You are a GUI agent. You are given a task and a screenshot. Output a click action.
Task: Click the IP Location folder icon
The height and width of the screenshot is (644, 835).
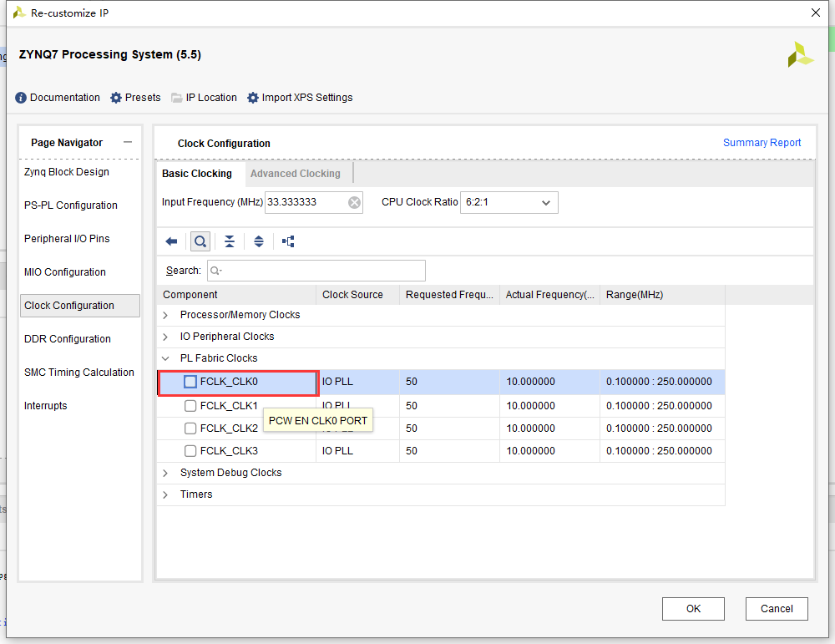[177, 98]
